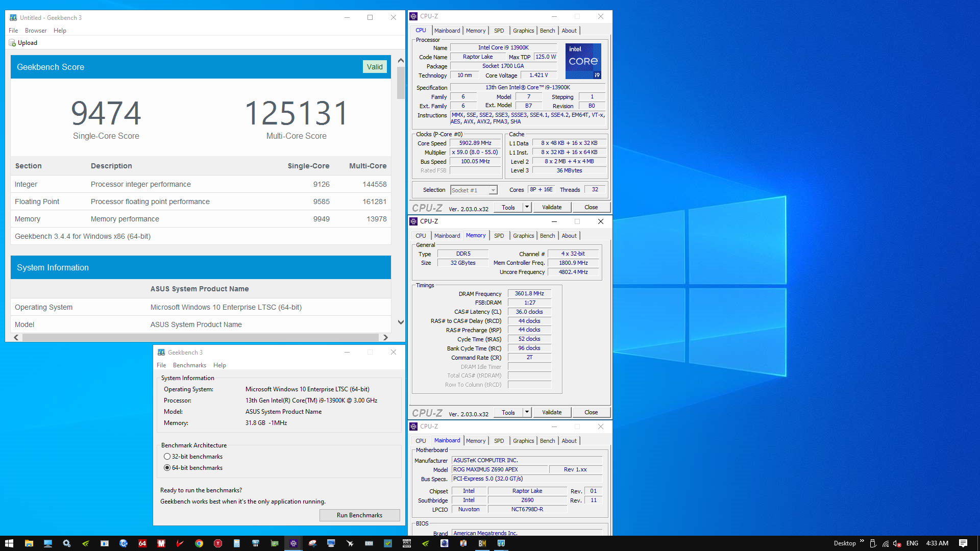Click the Geekbench horizontal scrollbar thumb

click(x=200, y=338)
